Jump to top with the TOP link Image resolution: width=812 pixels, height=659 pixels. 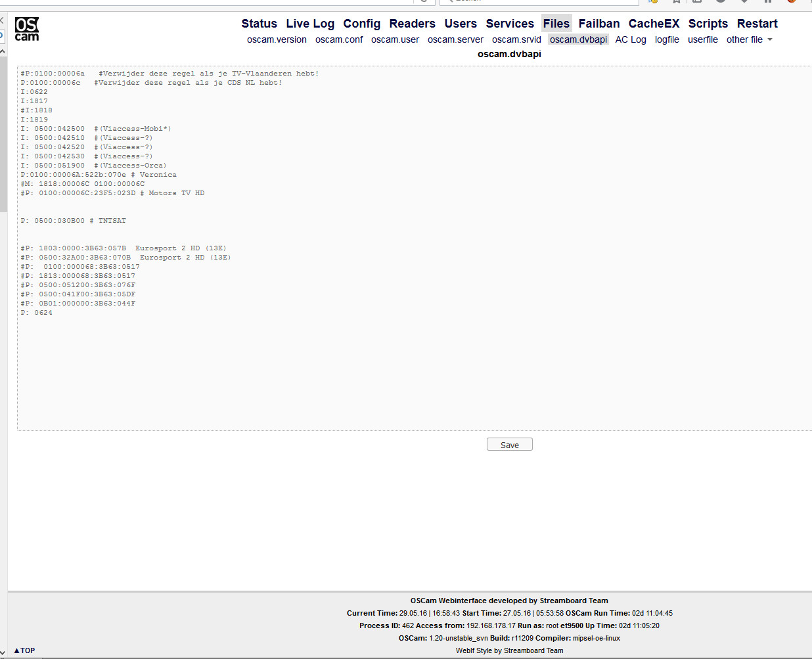(x=25, y=650)
